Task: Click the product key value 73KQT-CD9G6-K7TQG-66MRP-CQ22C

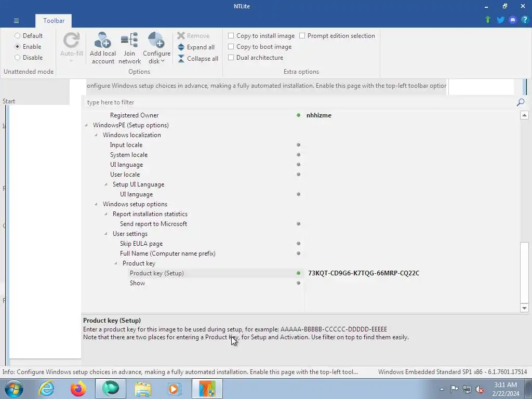Action: (x=363, y=273)
